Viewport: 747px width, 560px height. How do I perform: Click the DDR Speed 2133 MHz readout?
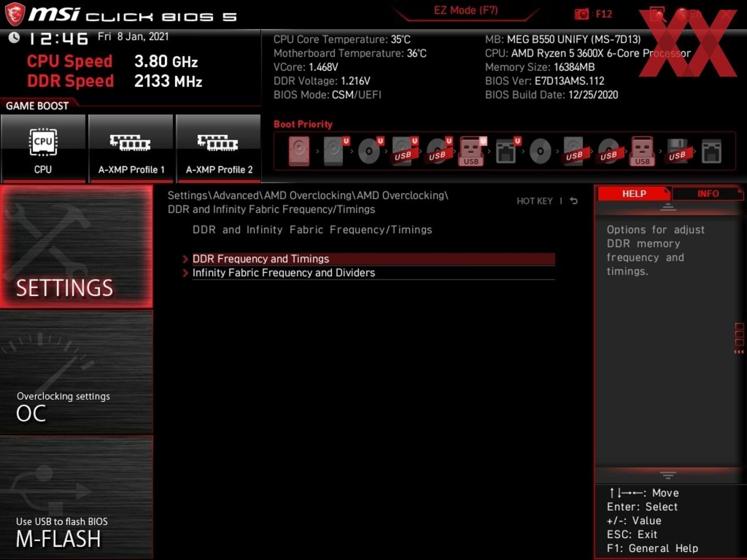(115, 81)
